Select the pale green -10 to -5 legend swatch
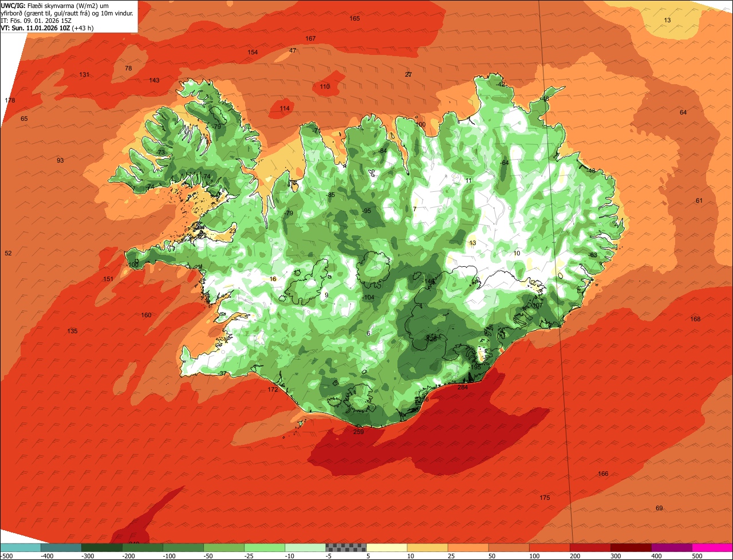 305,547
